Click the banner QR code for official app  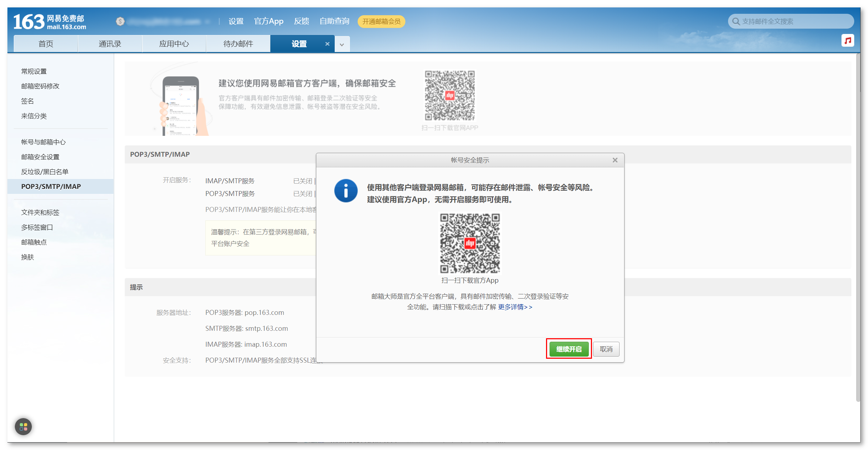[x=450, y=96]
